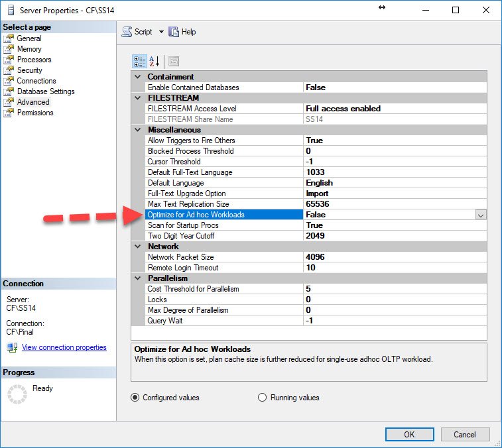Click the Script toolbar label

143,32
